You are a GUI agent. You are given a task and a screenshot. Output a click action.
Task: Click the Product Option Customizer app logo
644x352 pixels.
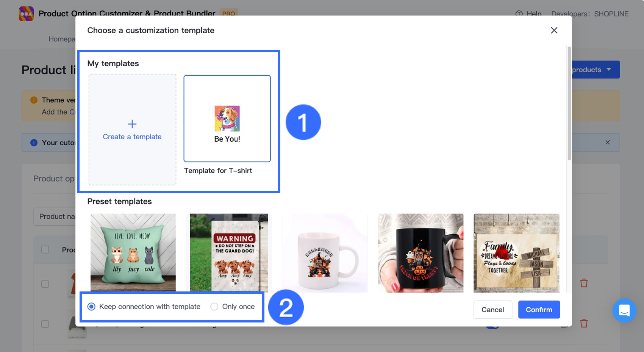coord(26,14)
